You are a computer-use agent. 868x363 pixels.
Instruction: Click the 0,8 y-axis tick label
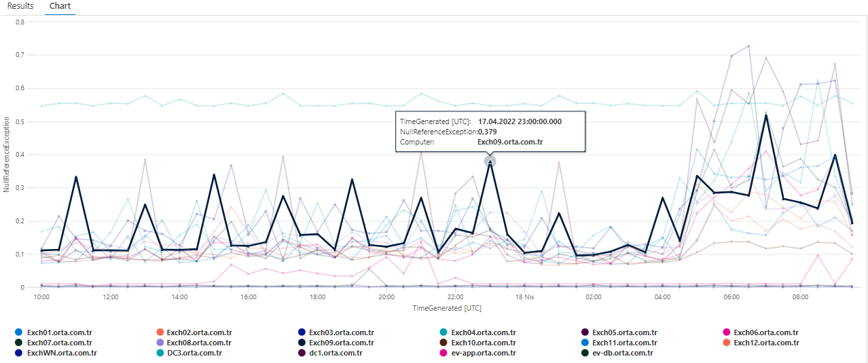coord(20,22)
